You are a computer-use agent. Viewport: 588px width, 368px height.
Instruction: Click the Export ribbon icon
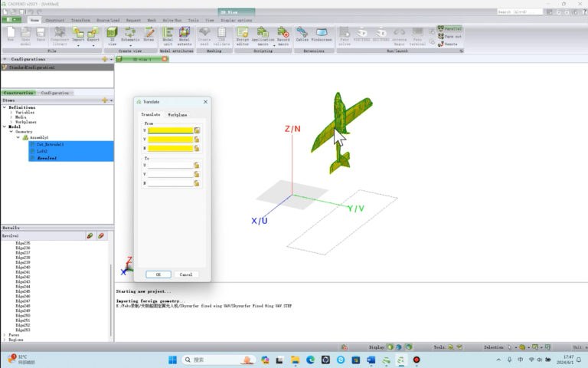click(93, 34)
